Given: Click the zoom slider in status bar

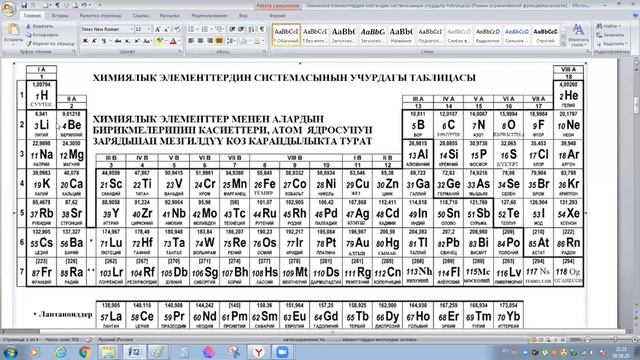Looking at the screenshot, I should (x=615, y=340).
